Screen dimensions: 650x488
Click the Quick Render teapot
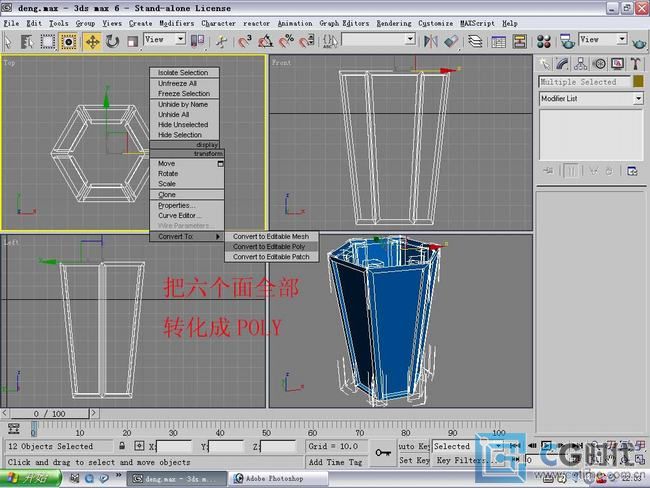point(638,42)
